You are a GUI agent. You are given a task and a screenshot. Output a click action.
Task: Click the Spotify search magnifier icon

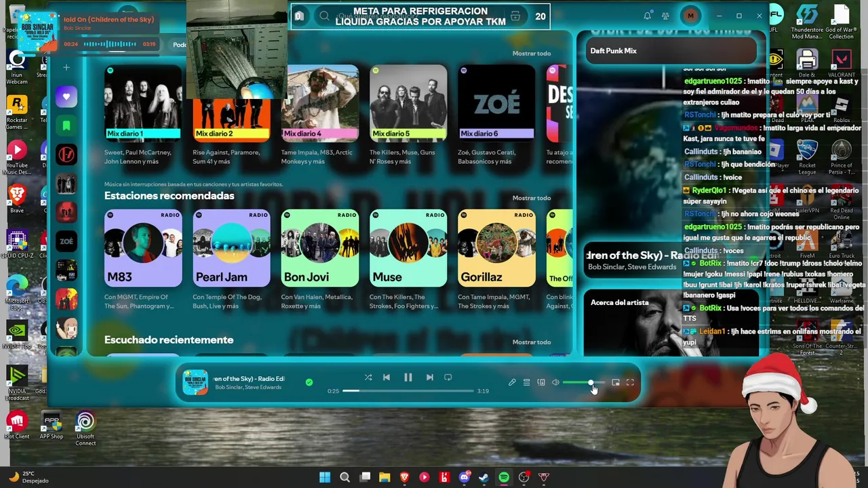click(324, 16)
